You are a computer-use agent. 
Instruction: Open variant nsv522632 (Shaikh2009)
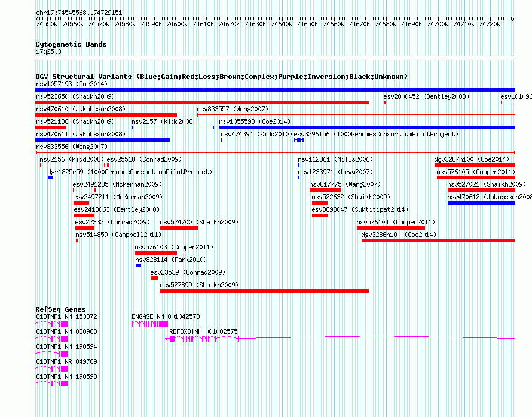[x=351, y=197]
